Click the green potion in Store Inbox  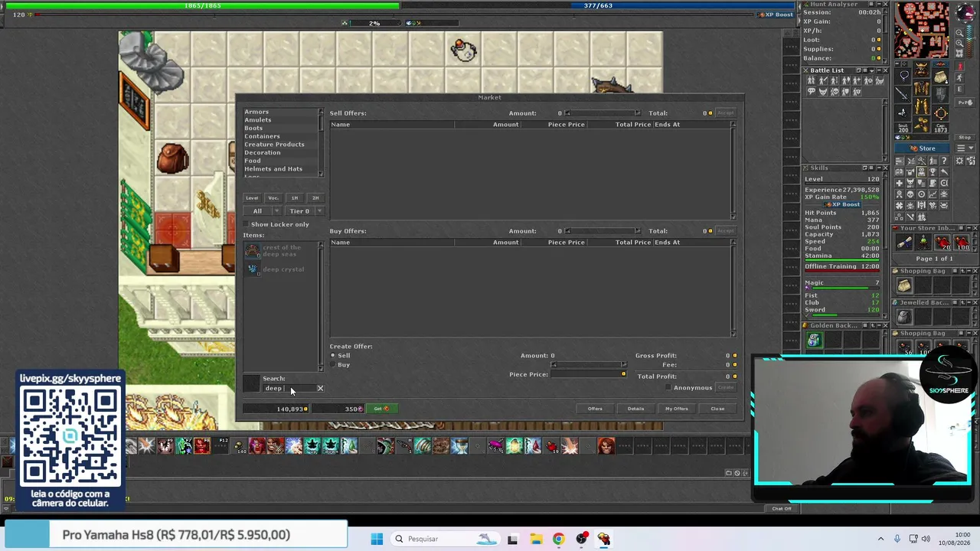[x=923, y=243]
